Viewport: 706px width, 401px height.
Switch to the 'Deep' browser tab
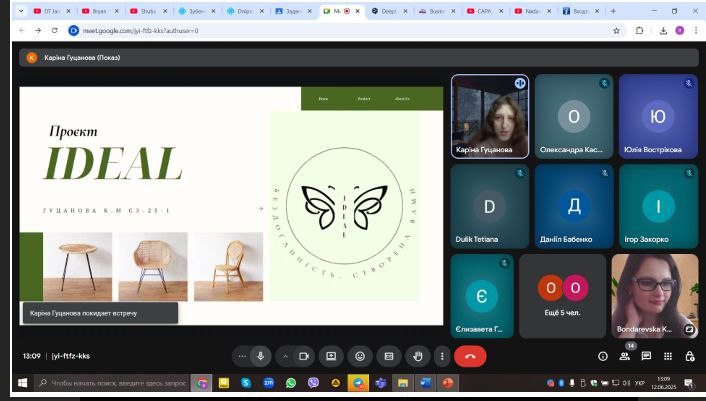coord(389,11)
